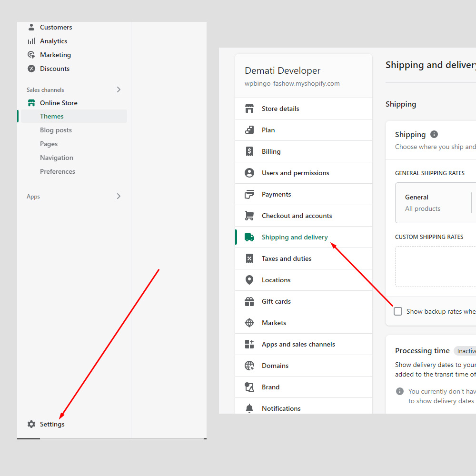This screenshot has width=476, height=476.
Task: Select Themes in the sidebar
Action: point(52,116)
